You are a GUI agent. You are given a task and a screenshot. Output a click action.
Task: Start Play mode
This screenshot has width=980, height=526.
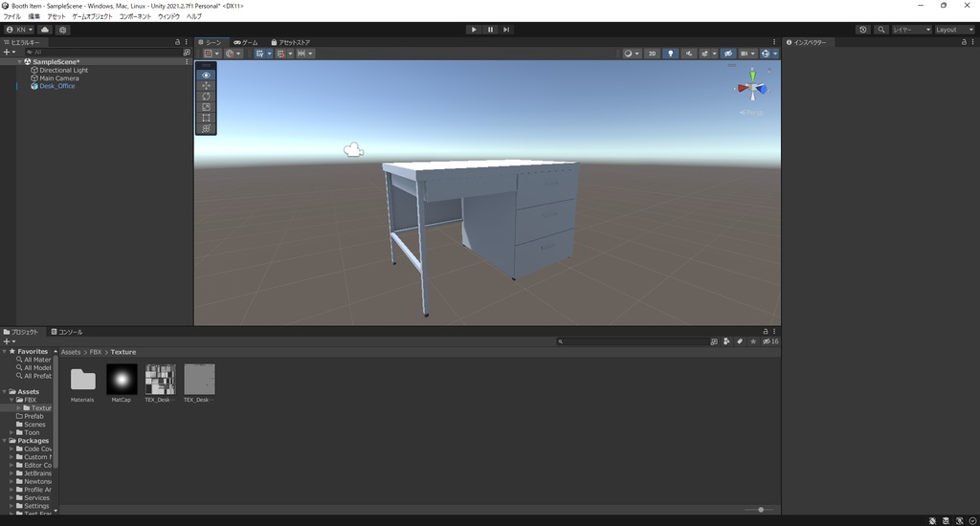coord(474,30)
